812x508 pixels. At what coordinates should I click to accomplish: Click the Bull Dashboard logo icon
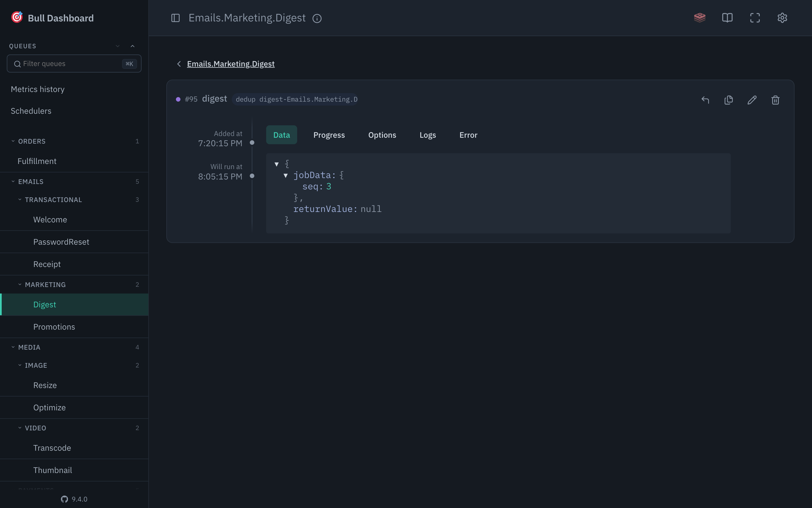click(x=17, y=17)
